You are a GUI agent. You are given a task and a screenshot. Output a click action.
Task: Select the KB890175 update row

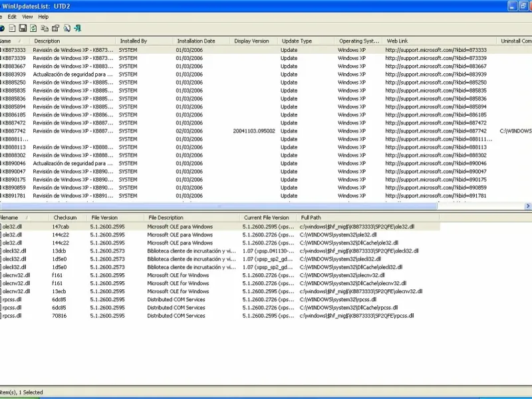point(266,180)
